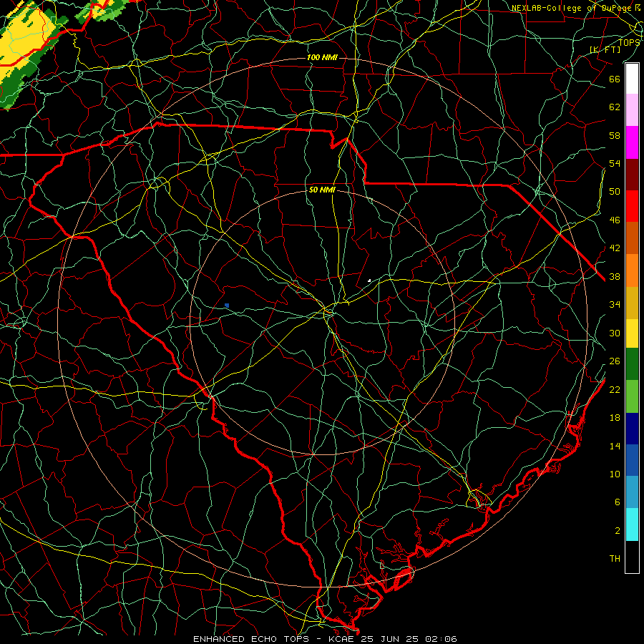Select the gold legend swatch
This screenshot has height=644, width=644.
pyautogui.click(x=632, y=302)
